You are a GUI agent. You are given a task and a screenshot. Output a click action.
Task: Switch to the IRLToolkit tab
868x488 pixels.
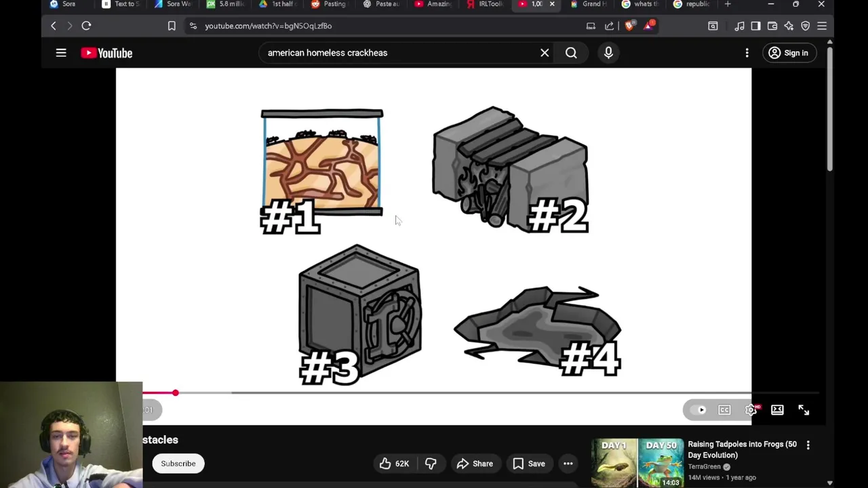click(486, 4)
